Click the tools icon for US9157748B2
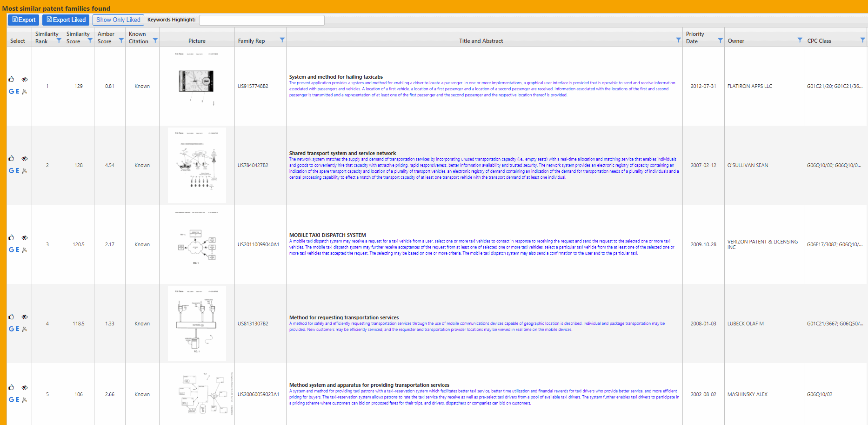Screen dimensions: 868x425 coord(25,92)
